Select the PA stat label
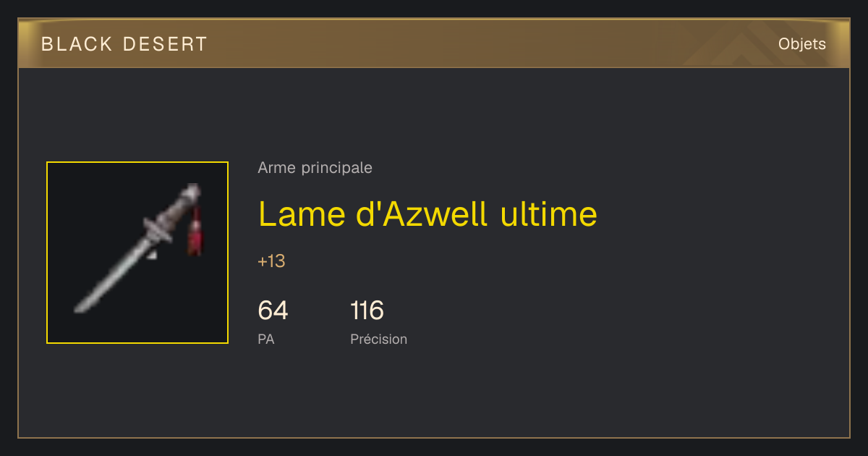The height and width of the screenshot is (456, 868). point(265,339)
